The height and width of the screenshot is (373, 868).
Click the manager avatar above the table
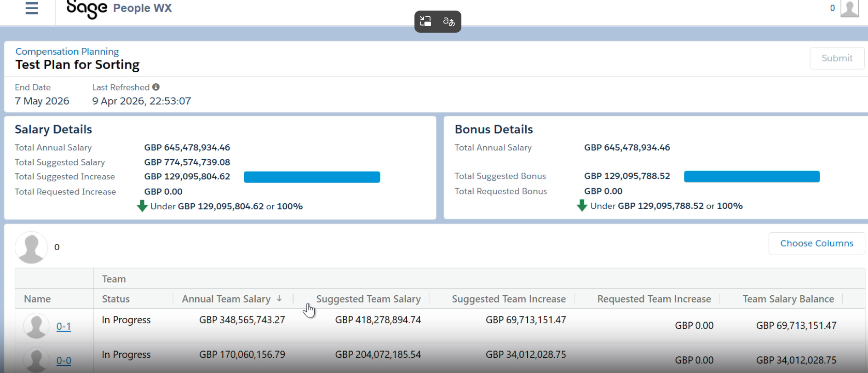31,247
